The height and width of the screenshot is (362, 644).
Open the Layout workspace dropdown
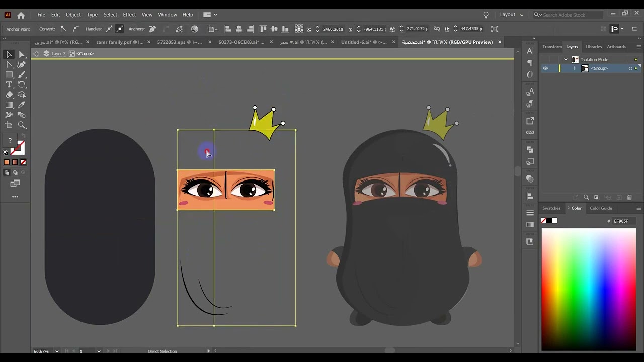coord(512,15)
